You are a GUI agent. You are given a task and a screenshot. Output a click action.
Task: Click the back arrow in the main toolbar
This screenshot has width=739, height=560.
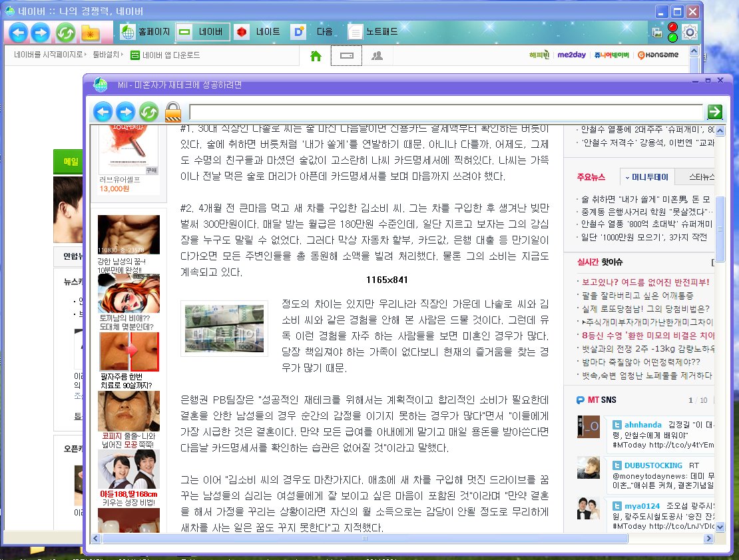click(x=19, y=32)
